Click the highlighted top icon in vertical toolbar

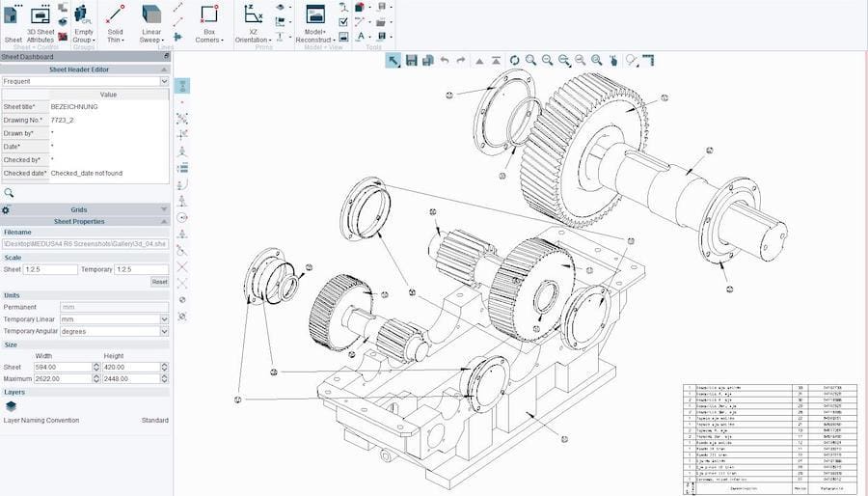click(182, 86)
